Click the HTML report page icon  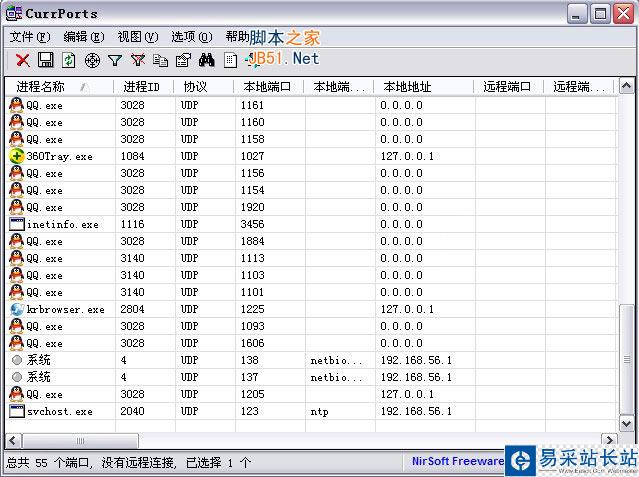[230, 61]
